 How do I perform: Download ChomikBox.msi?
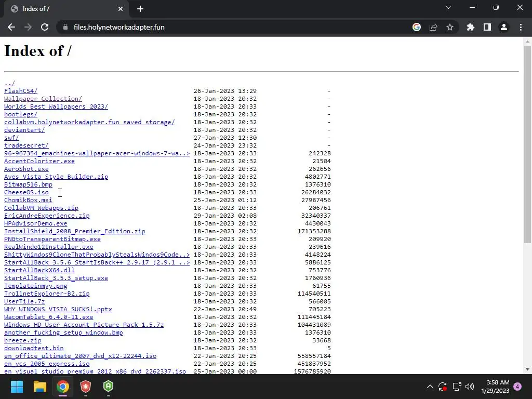(28, 200)
